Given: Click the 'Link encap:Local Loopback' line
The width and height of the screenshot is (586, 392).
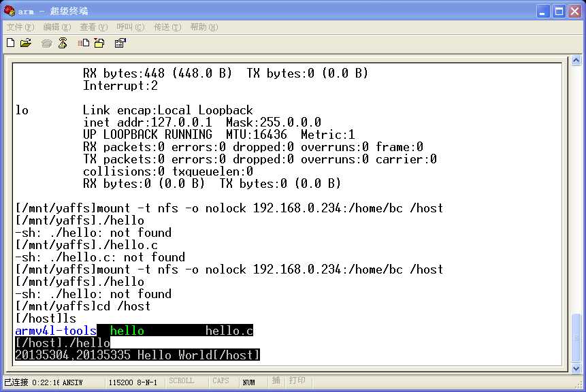Looking at the screenshot, I should tap(168, 110).
